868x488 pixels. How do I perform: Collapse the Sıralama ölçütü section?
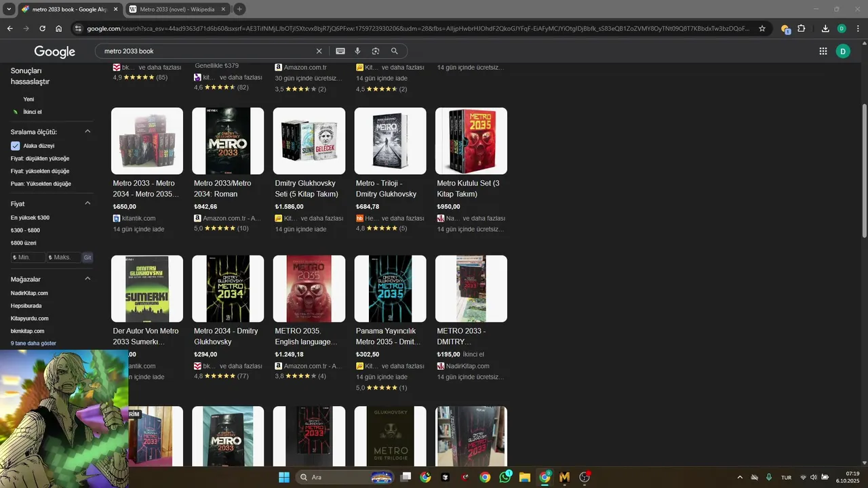pyautogui.click(x=87, y=131)
